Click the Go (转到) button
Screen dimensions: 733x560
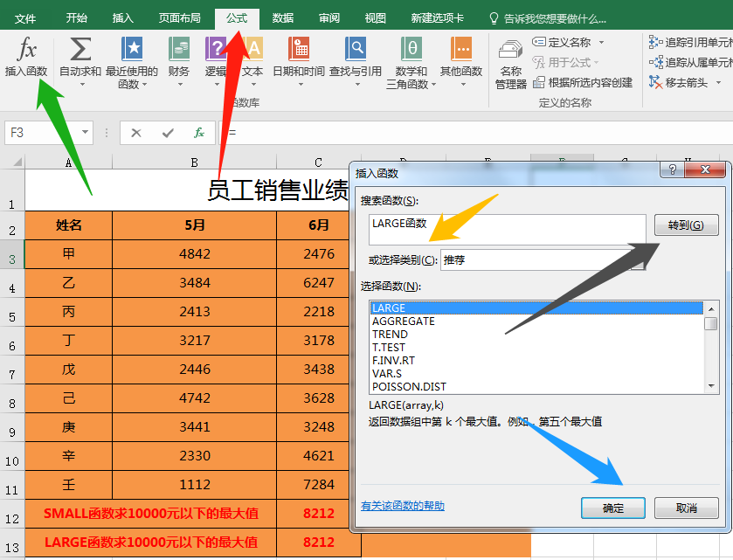point(686,225)
